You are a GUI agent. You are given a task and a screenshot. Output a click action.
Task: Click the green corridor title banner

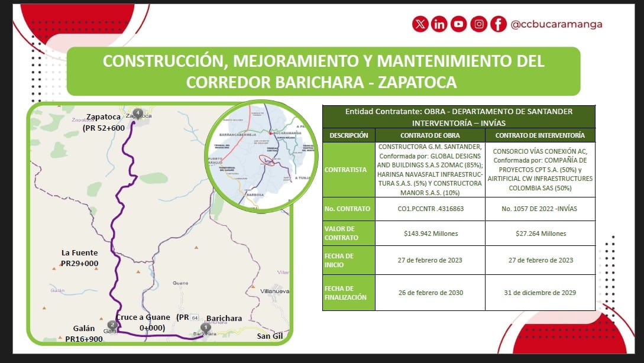[x=323, y=71]
